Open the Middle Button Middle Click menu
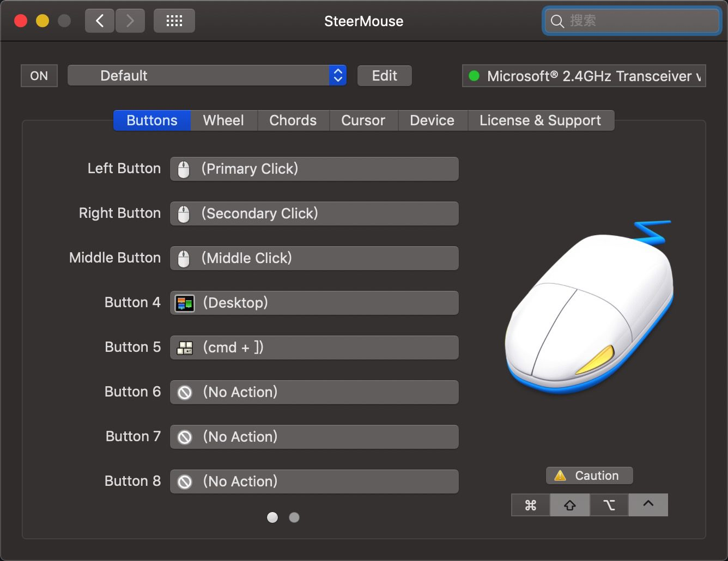728x561 pixels. [x=314, y=258]
